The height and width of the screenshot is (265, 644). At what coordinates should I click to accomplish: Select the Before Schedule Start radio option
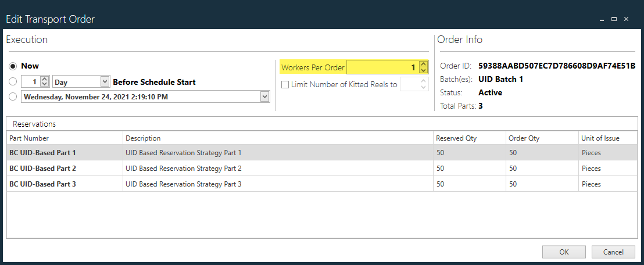click(x=13, y=82)
